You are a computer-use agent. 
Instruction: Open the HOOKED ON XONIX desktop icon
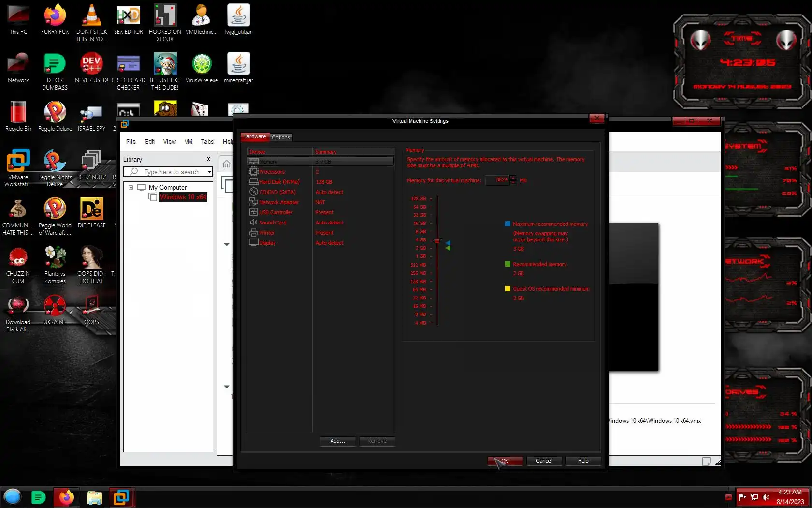(x=165, y=23)
